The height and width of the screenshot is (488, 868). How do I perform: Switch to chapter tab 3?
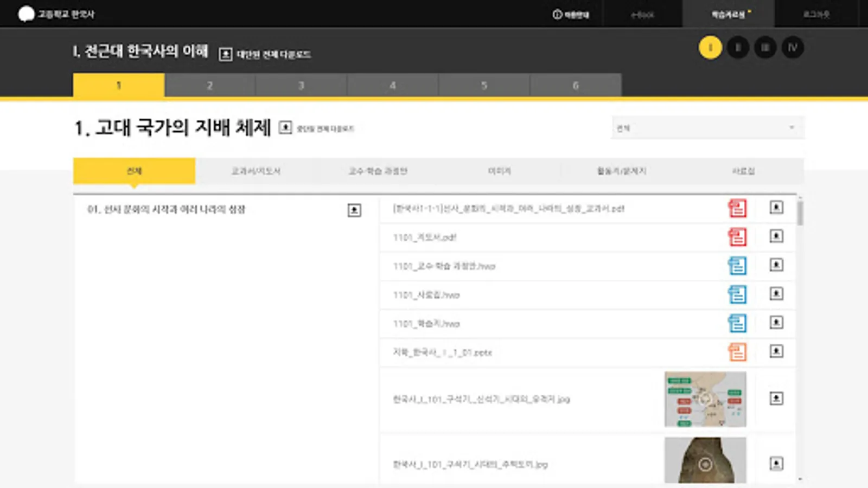(302, 85)
